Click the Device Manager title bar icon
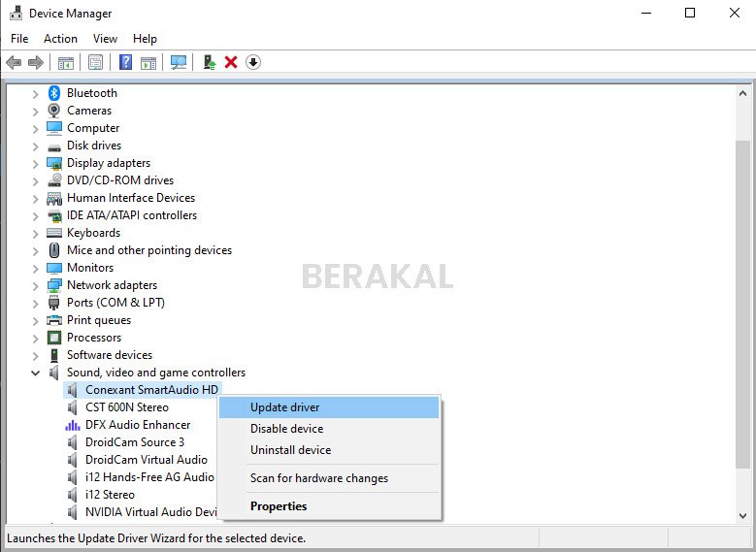 click(x=16, y=13)
